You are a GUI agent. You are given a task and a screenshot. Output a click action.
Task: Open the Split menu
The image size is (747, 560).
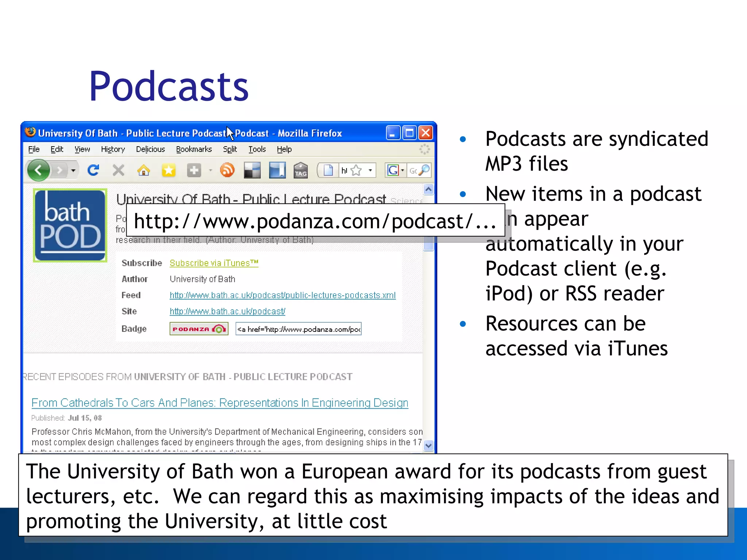pyautogui.click(x=230, y=149)
